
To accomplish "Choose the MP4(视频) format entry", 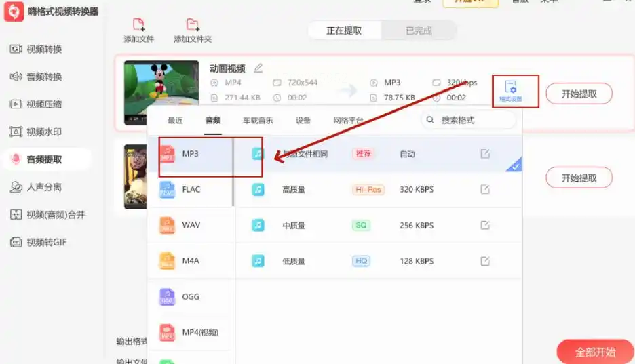I will click(191, 332).
